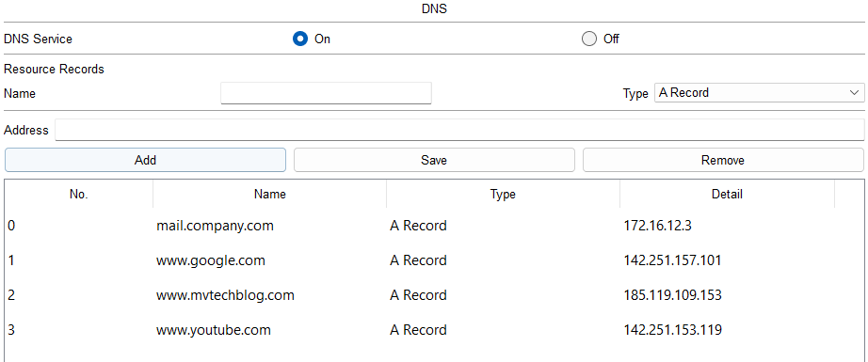The image size is (868, 362).
Task: Focus the Address input field
Action: [x=459, y=131]
